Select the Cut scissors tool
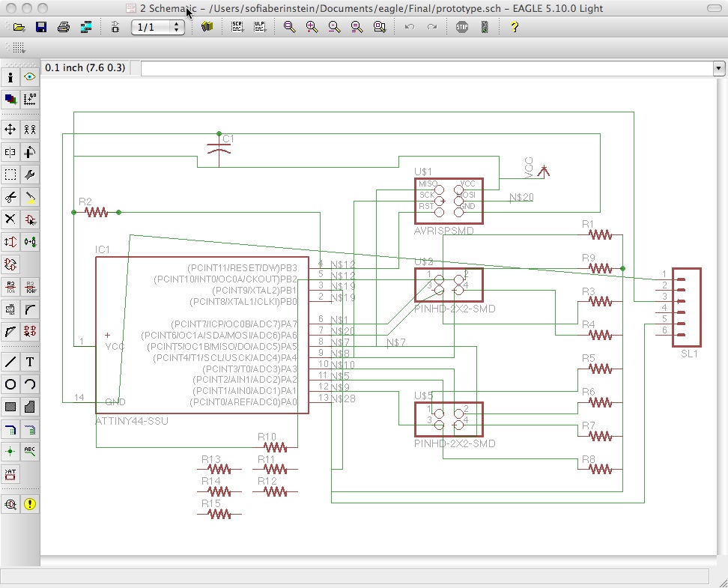The image size is (728, 588). coord(10,198)
